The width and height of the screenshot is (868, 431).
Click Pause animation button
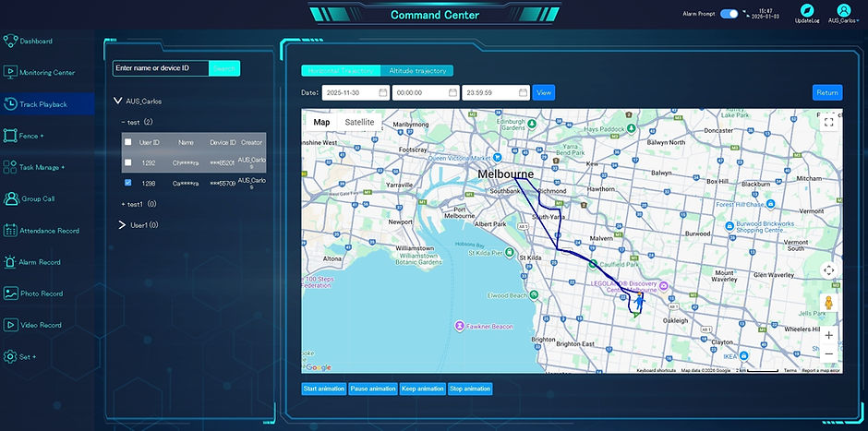pos(373,389)
